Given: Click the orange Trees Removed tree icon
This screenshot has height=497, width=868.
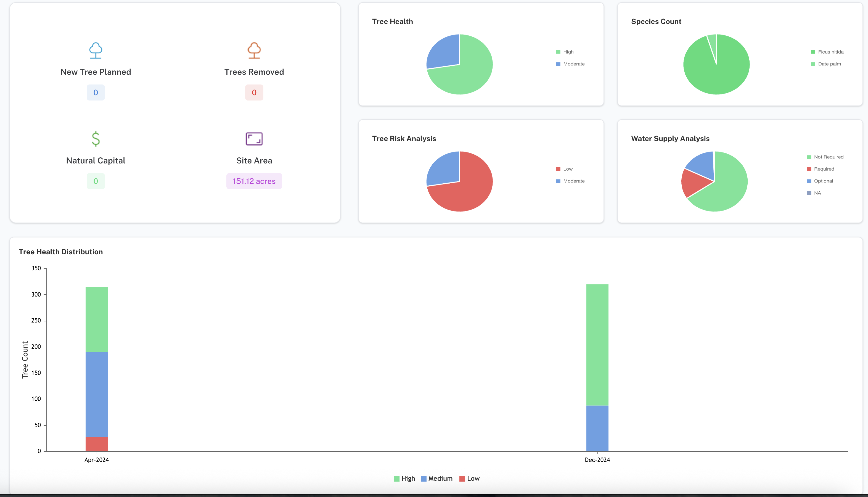Looking at the screenshot, I should point(254,51).
